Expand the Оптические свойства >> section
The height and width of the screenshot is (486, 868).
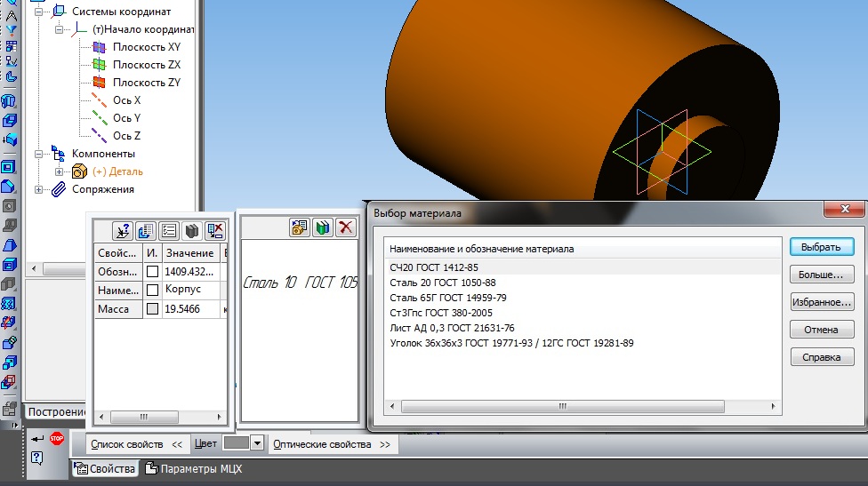tap(332, 444)
